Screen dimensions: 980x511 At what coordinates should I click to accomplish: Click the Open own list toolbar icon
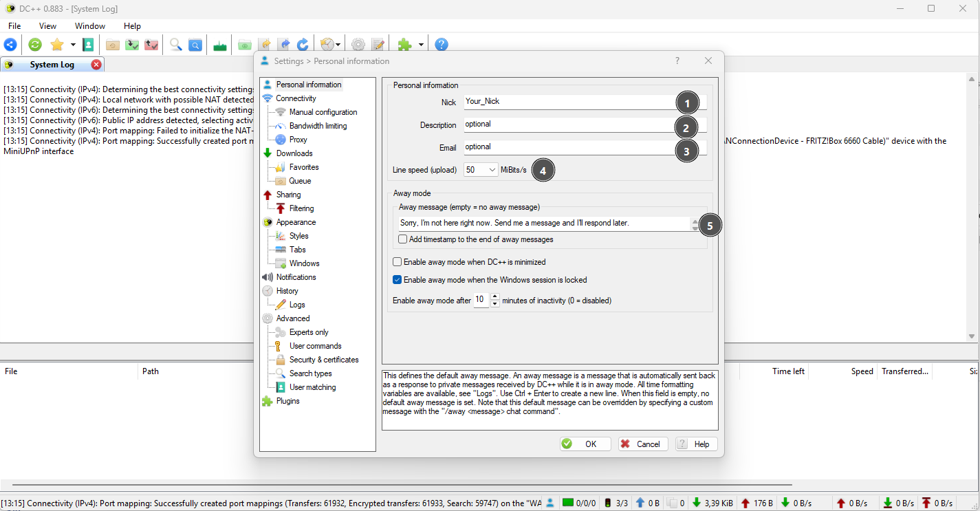(264, 45)
